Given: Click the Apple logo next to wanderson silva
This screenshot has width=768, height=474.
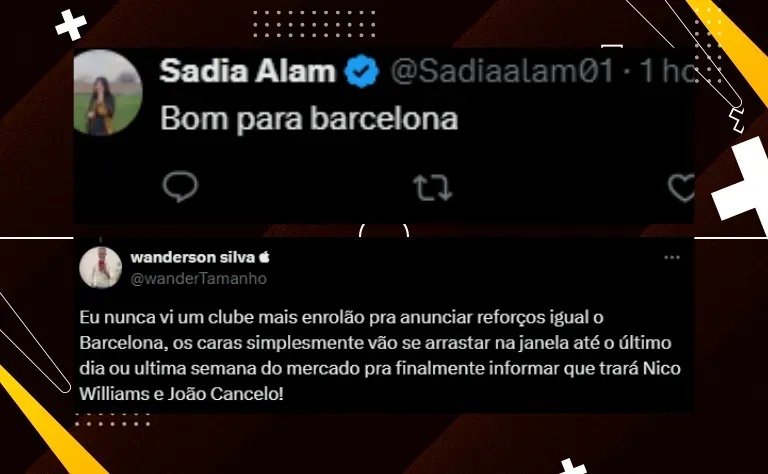Looking at the screenshot, I should (264, 257).
